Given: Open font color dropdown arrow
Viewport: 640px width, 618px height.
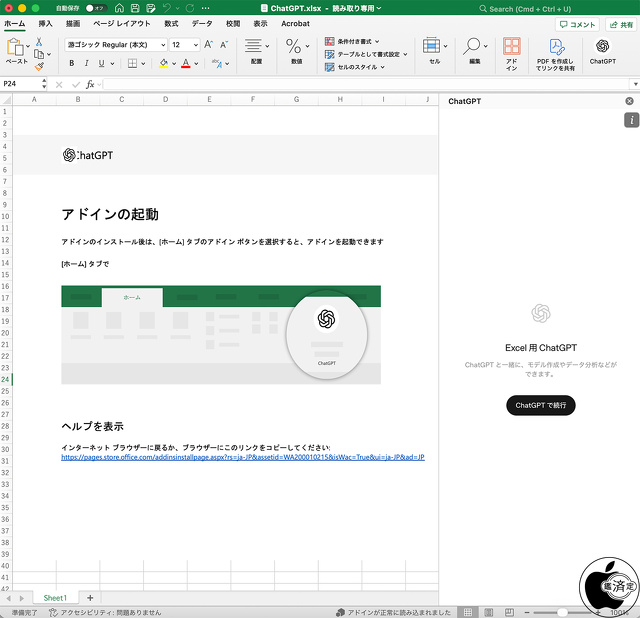Looking at the screenshot, I should pos(196,64).
